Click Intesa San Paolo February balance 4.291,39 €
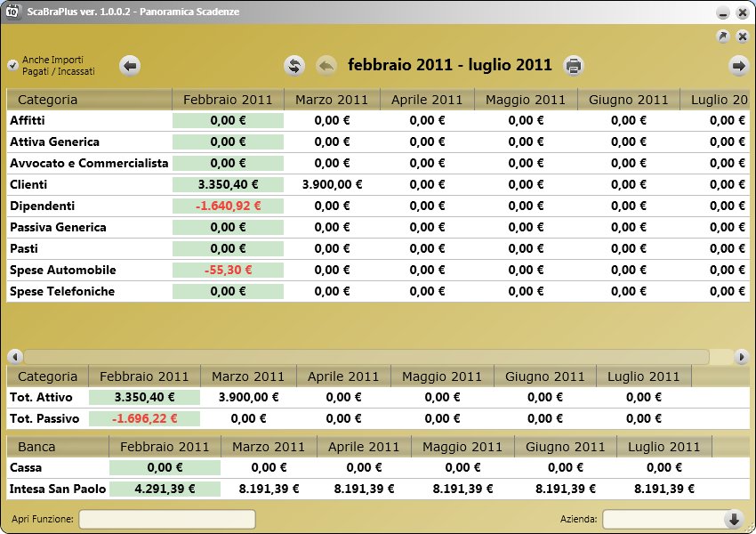 point(165,489)
